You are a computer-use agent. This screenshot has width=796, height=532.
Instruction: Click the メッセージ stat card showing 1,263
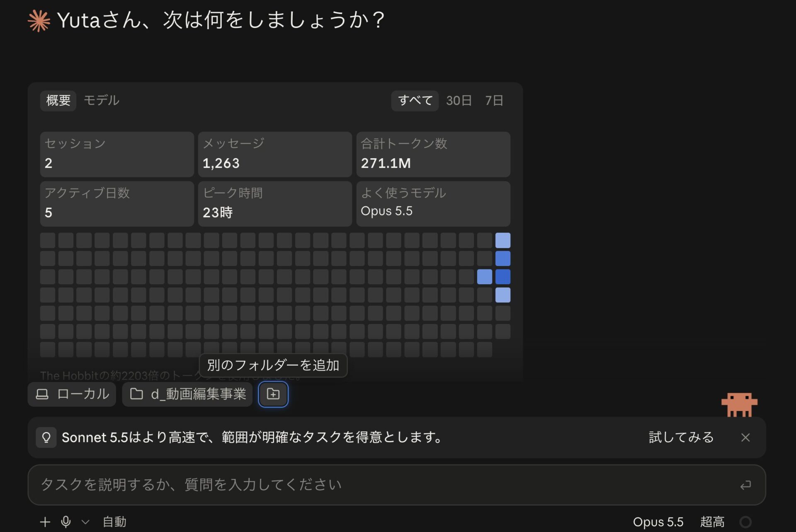275,155
